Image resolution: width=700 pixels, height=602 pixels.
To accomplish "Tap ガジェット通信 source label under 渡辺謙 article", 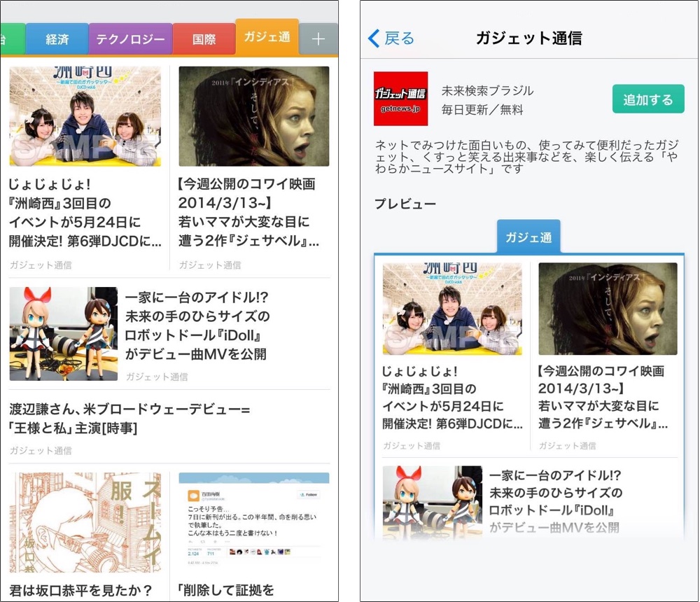I will coord(41,451).
